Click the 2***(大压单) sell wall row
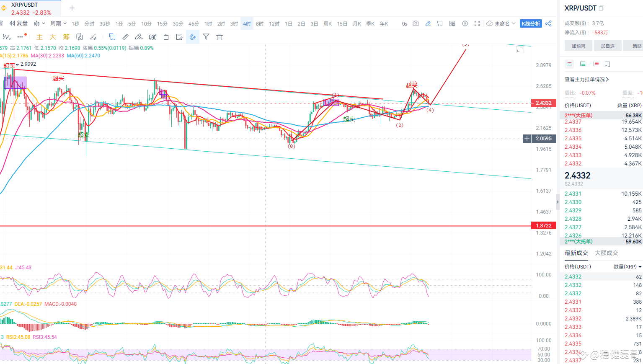This screenshot has width=643, height=364. click(601, 115)
